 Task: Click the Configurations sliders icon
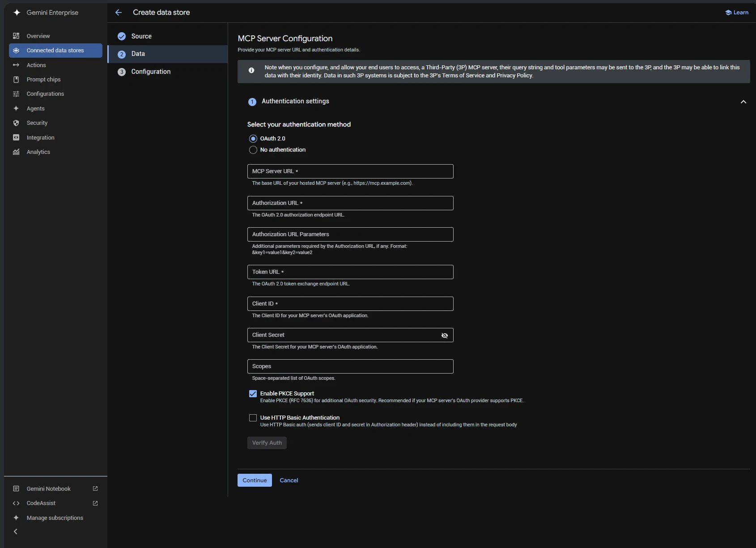click(x=16, y=94)
